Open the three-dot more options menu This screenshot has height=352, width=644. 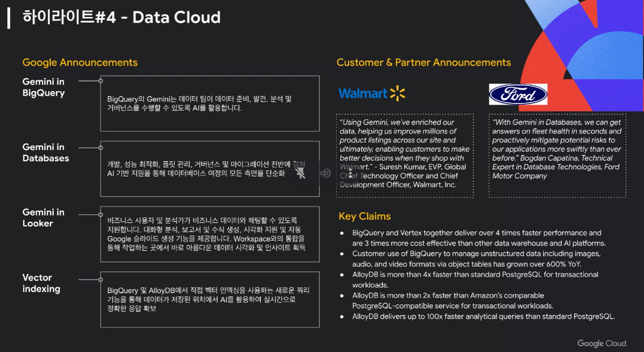[350, 173]
